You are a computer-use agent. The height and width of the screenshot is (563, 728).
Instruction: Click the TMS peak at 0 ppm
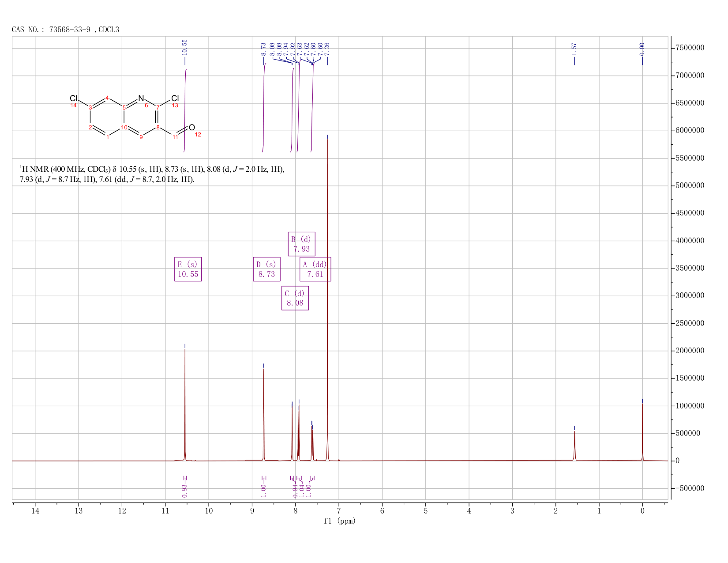click(x=642, y=433)
